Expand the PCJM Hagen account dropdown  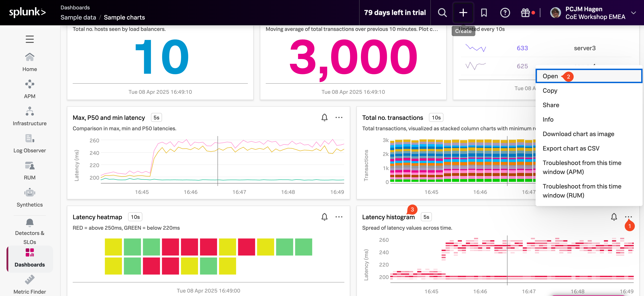pyautogui.click(x=633, y=12)
